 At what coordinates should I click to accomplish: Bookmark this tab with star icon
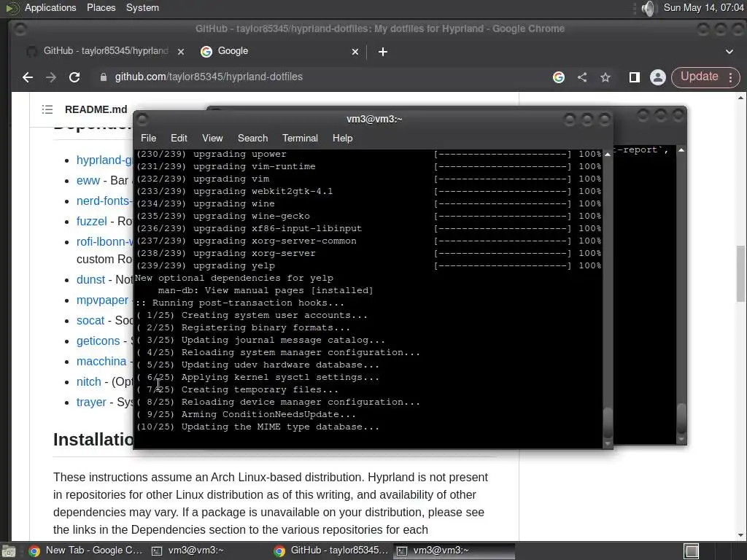605,77
